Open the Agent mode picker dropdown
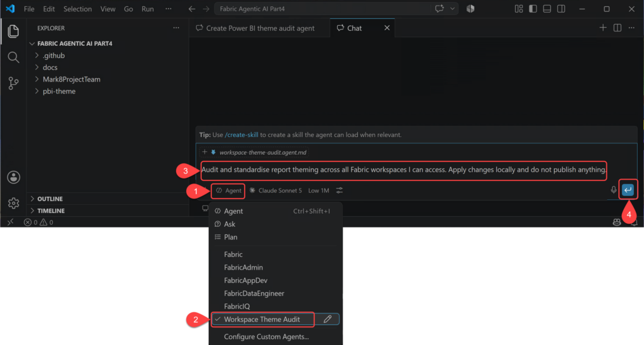Image resolution: width=644 pixels, height=345 pixels. tap(229, 190)
